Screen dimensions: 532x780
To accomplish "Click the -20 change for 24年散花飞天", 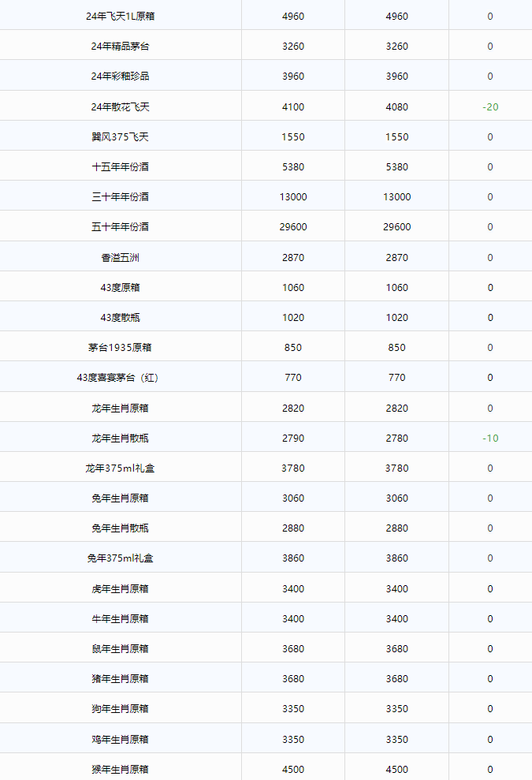I will (x=490, y=107).
